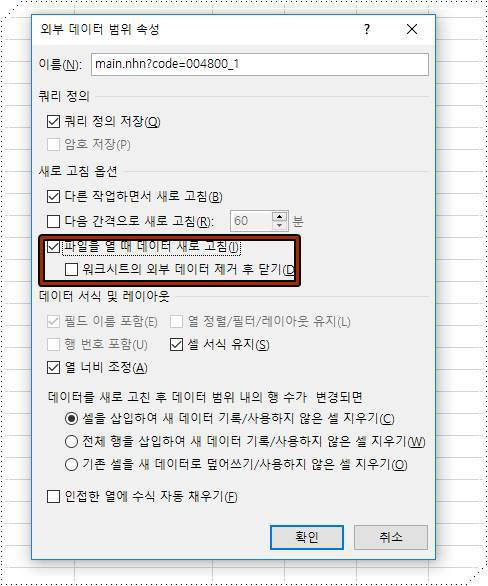Select 전체 행을 삽입하여 새 데이터 기록 option

[x=71, y=441]
